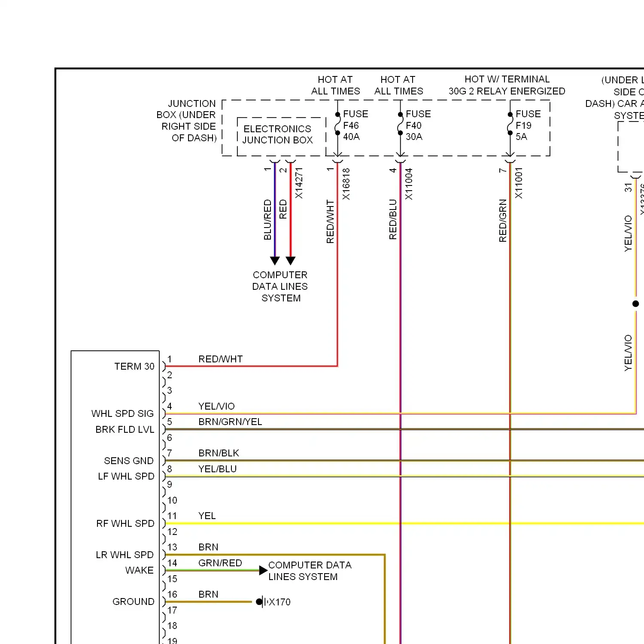Click the vertical RED/GRN wire label
The height and width of the screenshot is (644, 644).
click(503, 221)
